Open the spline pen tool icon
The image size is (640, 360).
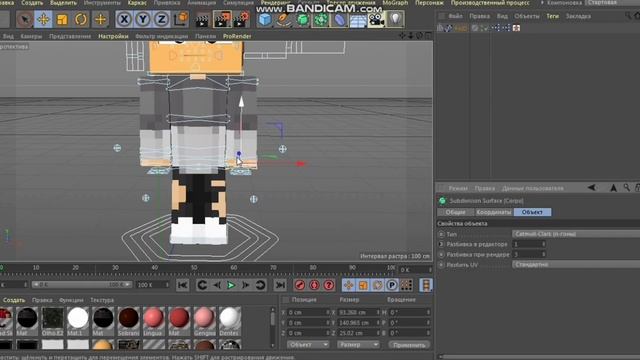[x=284, y=19]
